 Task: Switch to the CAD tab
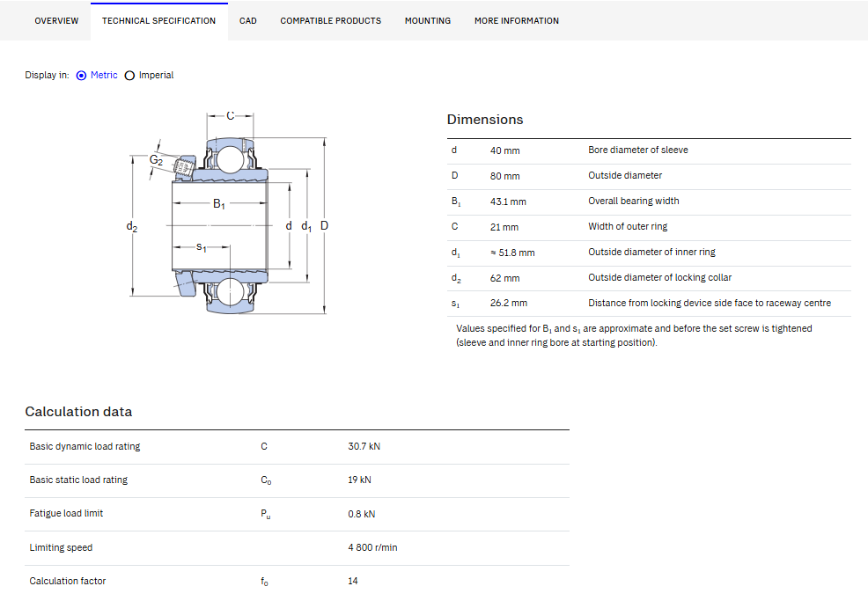point(248,21)
